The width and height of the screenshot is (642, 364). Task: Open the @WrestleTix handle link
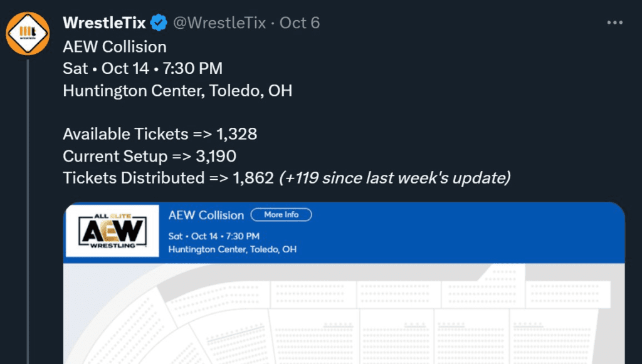[x=219, y=23]
